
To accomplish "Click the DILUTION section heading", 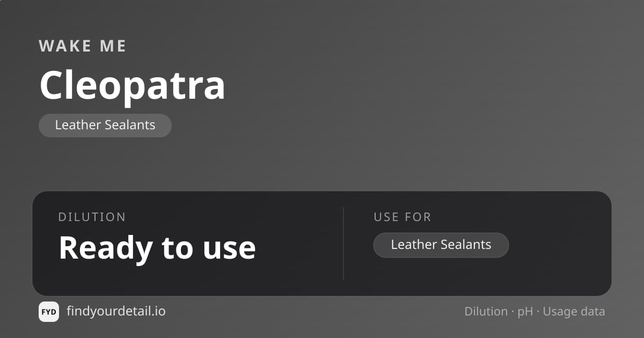I will tap(92, 217).
